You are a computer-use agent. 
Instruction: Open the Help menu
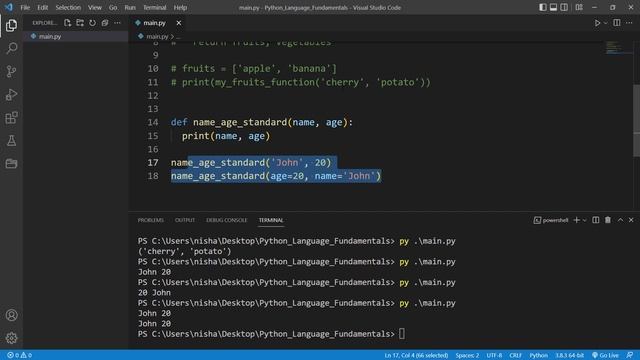point(180,7)
